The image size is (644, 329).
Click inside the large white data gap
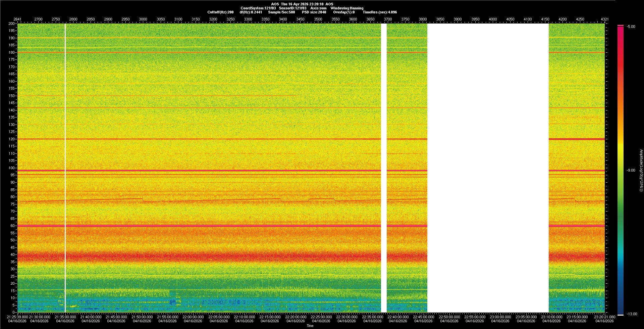point(488,168)
